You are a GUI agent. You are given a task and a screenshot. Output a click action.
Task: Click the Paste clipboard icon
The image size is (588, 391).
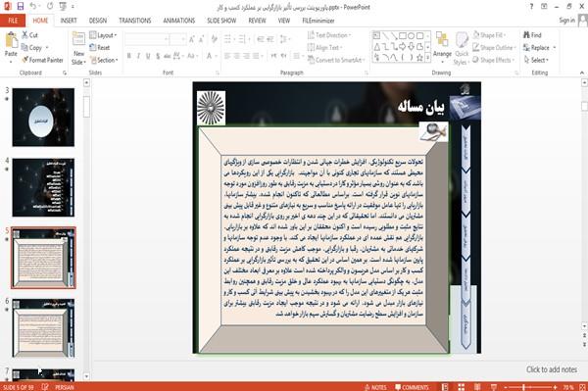(11, 40)
